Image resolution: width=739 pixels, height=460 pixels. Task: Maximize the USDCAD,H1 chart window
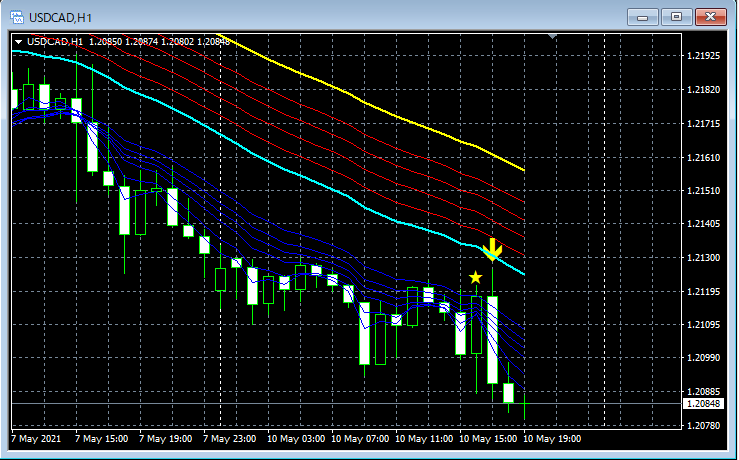(x=676, y=17)
